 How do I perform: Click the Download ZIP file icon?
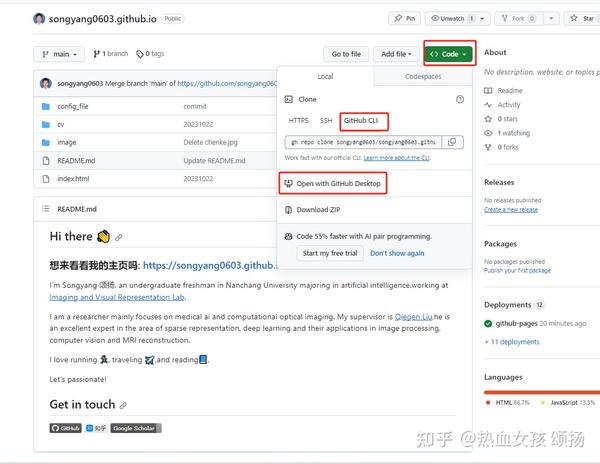click(289, 210)
